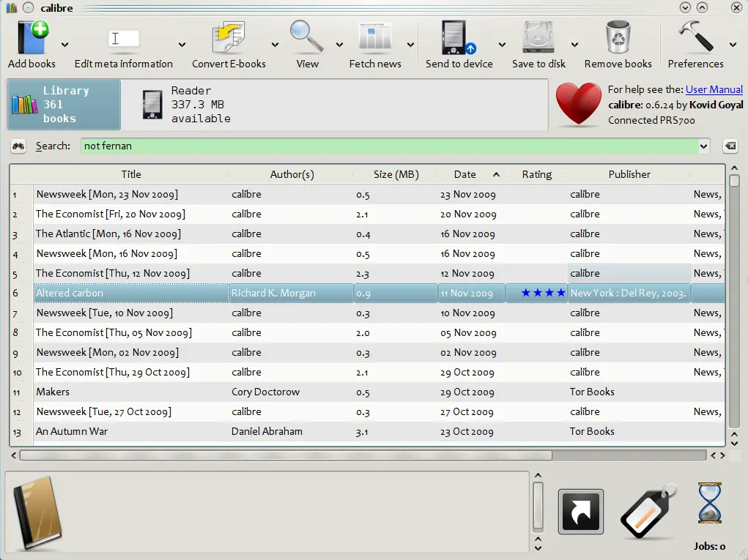Clear the current search query

[x=730, y=146]
